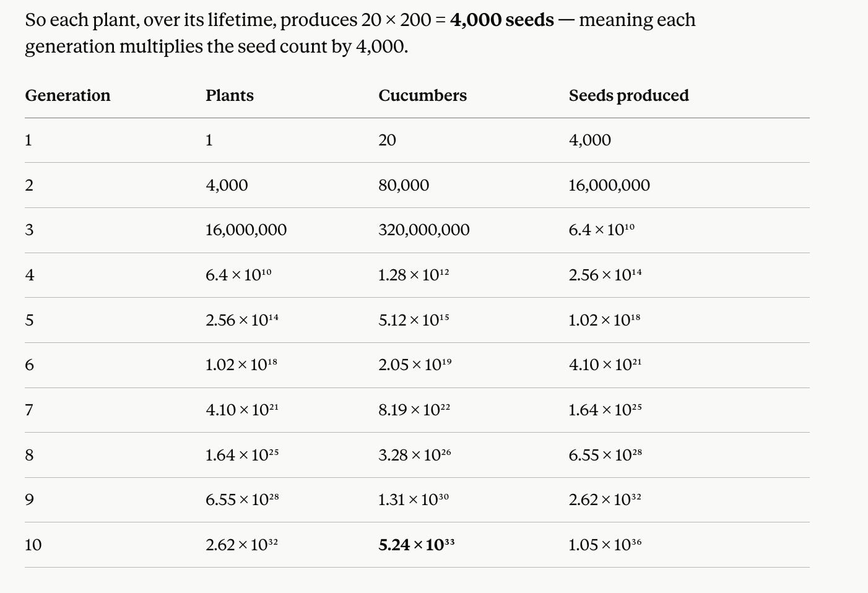Image resolution: width=868 pixels, height=593 pixels.
Task: Click the 1.31 × 10³⁰ cucumbers cell
Action: tap(414, 500)
